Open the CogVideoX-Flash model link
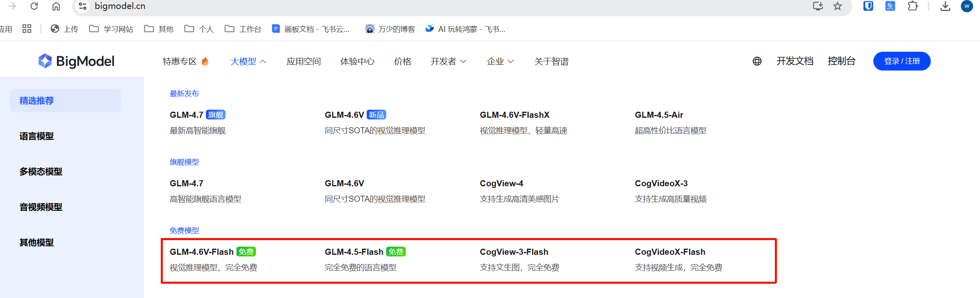Viewport: 980px width, 298px height. click(x=670, y=252)
